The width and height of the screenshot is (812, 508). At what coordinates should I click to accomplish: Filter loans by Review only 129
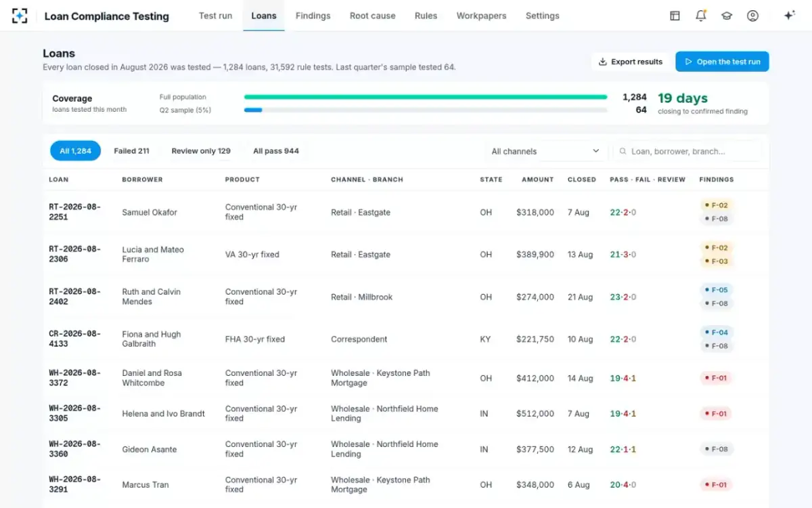pyautogui.click(x=201, y=151)
